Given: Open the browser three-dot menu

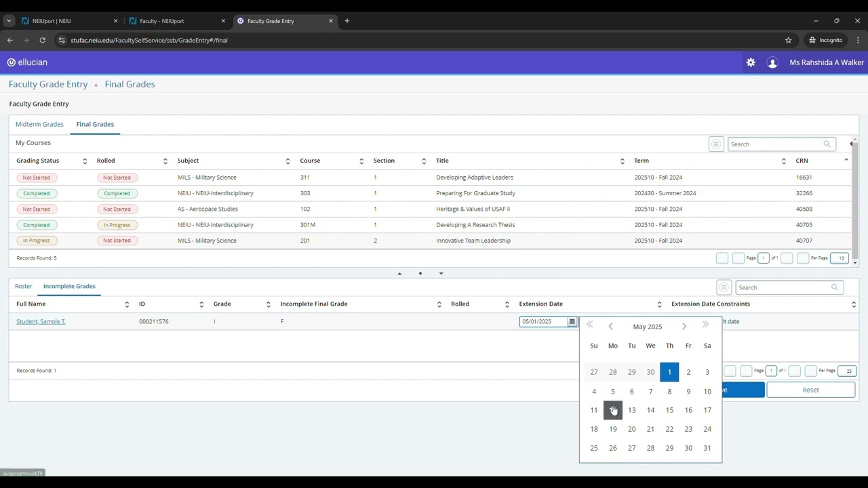Looking at the screenshot, I should [x=857, y=40].
